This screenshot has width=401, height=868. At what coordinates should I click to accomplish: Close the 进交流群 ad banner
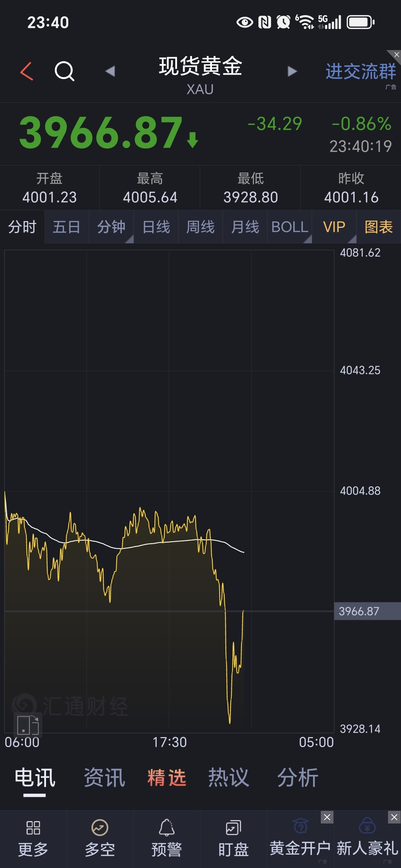tap(396, 55)
